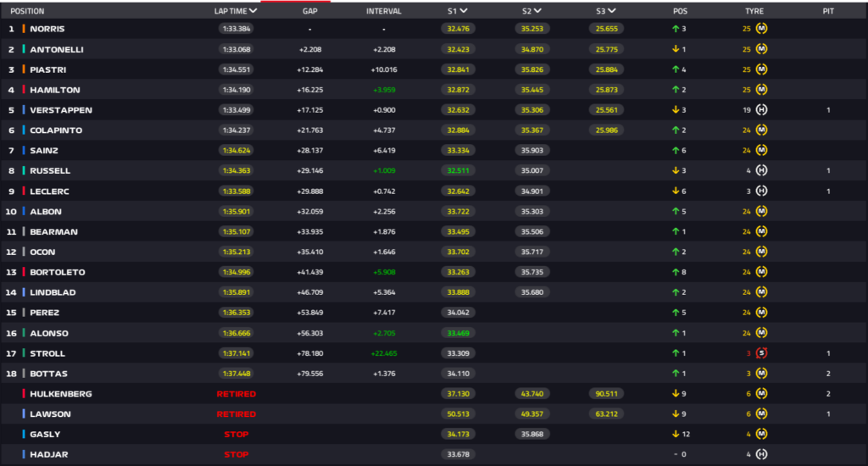Screen dimensions: 868x466
Task: Click Alonso's green S1 time 33.469
Action: click(x=458, y=333)
